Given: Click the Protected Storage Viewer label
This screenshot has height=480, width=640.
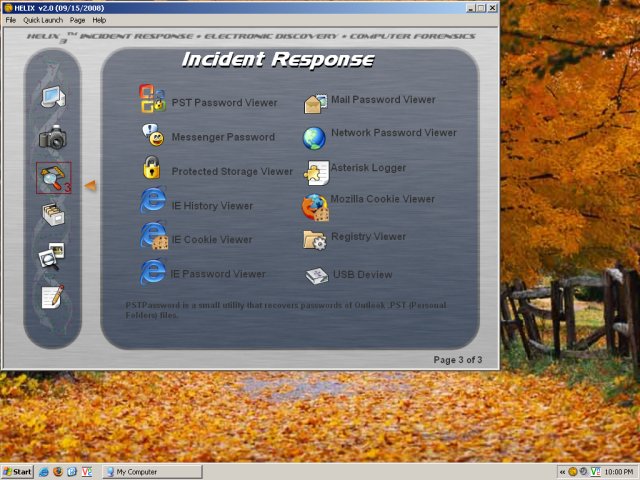Looking at the screenshot, I should [232, 171].
